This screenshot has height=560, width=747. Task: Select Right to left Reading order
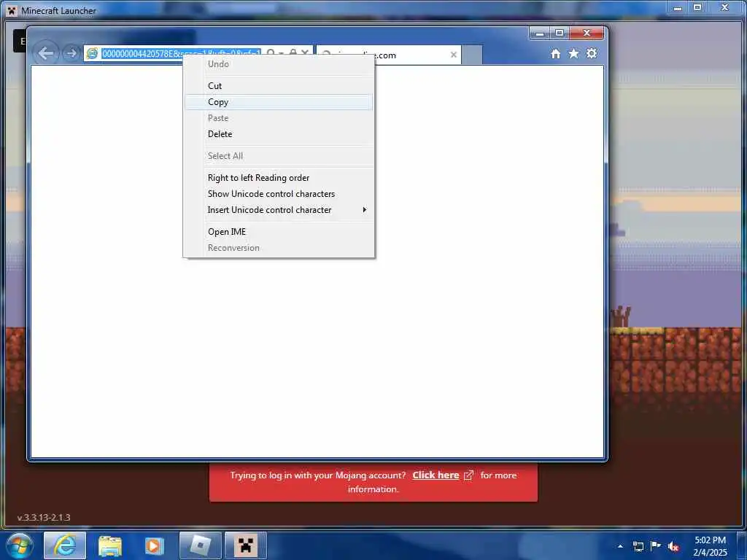pos(279,178)
